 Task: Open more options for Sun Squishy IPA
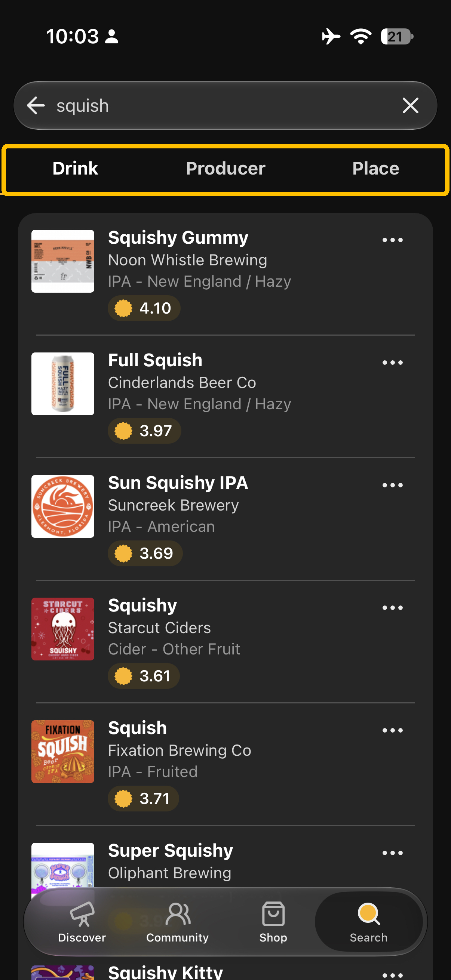tap(392, 485)
